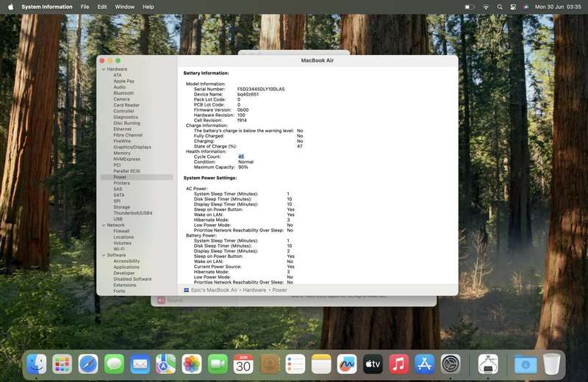This screenshot has height=382, width=588.
Task: Open the Mail app icon
Action: pos(140,364)
